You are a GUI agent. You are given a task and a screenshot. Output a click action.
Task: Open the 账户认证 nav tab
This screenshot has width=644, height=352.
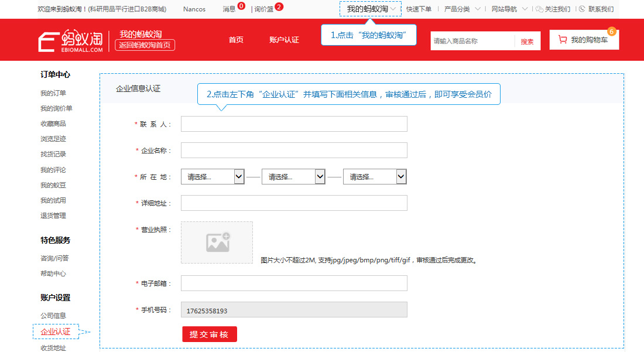(x=284, y=40)
